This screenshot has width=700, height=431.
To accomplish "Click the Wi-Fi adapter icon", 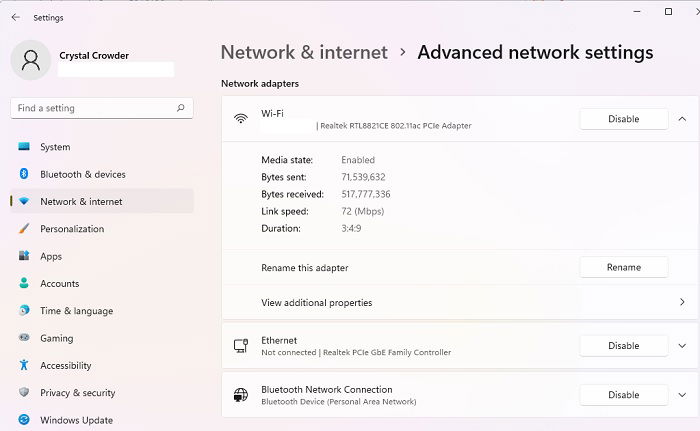I will click(x=241, y=119).
